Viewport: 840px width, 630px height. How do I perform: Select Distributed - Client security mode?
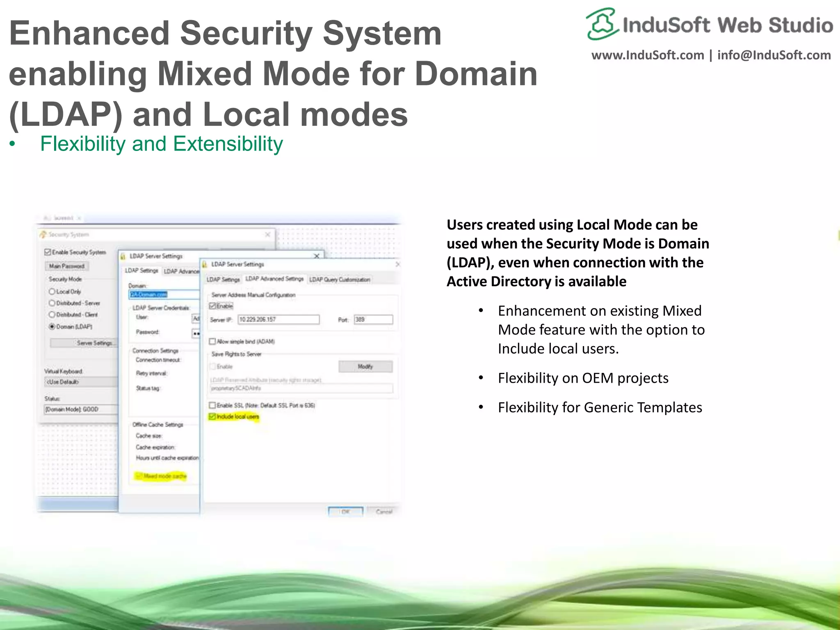coord(52,315)
